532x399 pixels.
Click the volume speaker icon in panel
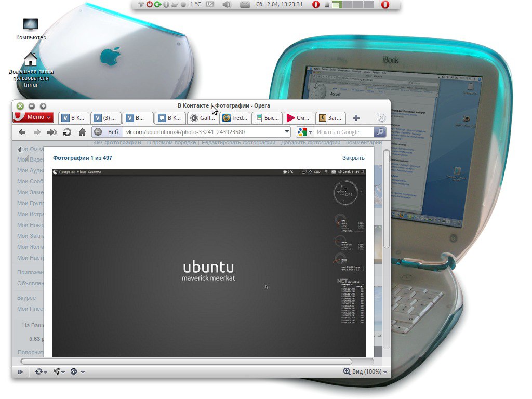227,4
